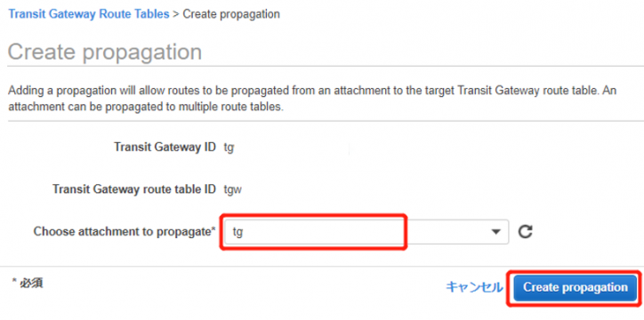Click the empty right side of attachment dropdown
The width and height of the screenshot is (644, 320).
point(446,232)
